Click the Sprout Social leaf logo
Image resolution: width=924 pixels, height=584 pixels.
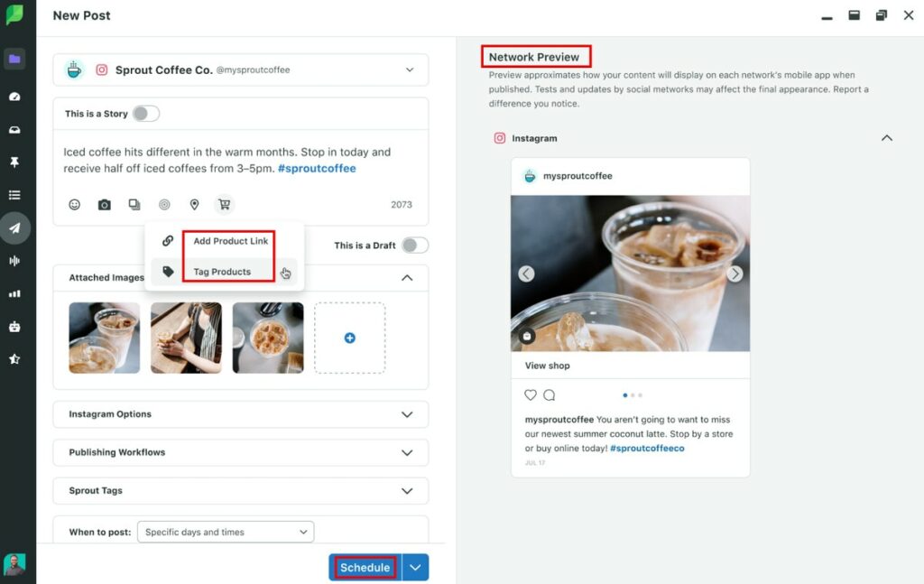(14, 14)
